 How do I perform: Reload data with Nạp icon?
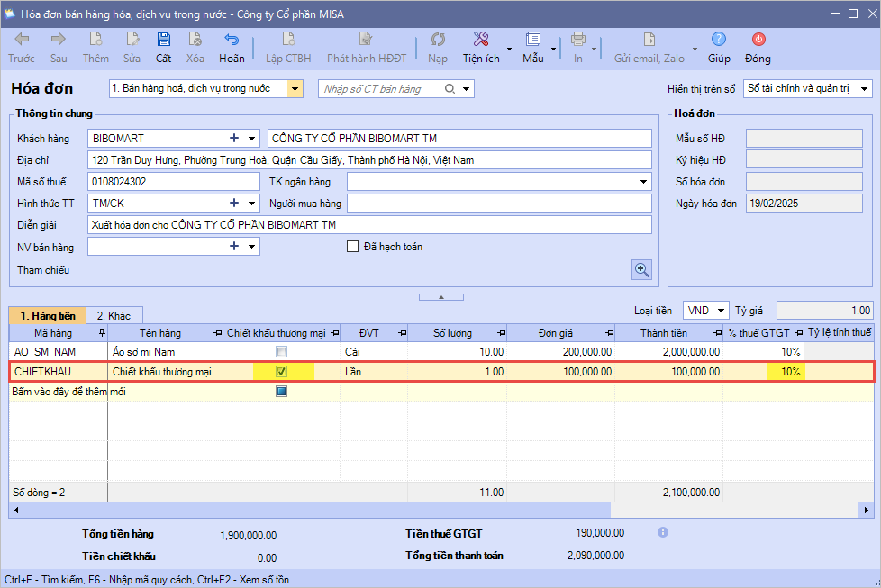[x=438, y=40]
